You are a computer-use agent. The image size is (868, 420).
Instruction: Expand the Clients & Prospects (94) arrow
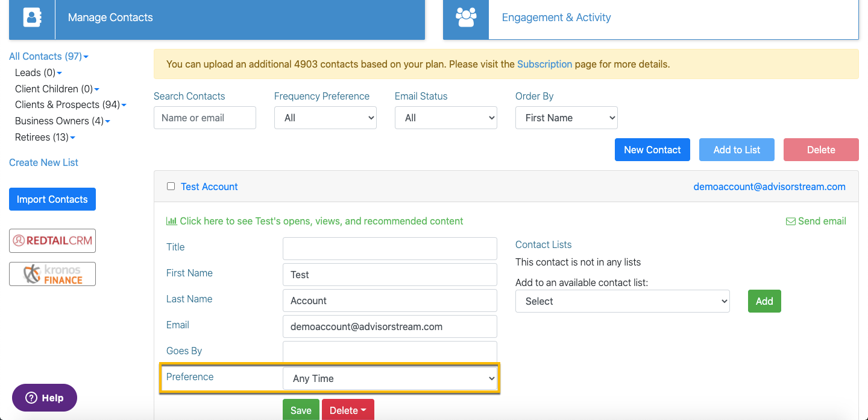tap(124, 105)
